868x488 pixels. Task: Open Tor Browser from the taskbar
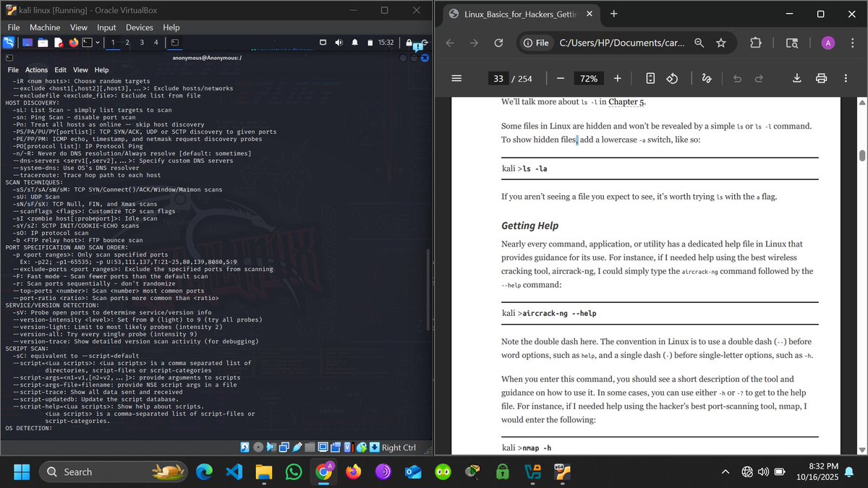pyautogui.click(x=382, y=471)
